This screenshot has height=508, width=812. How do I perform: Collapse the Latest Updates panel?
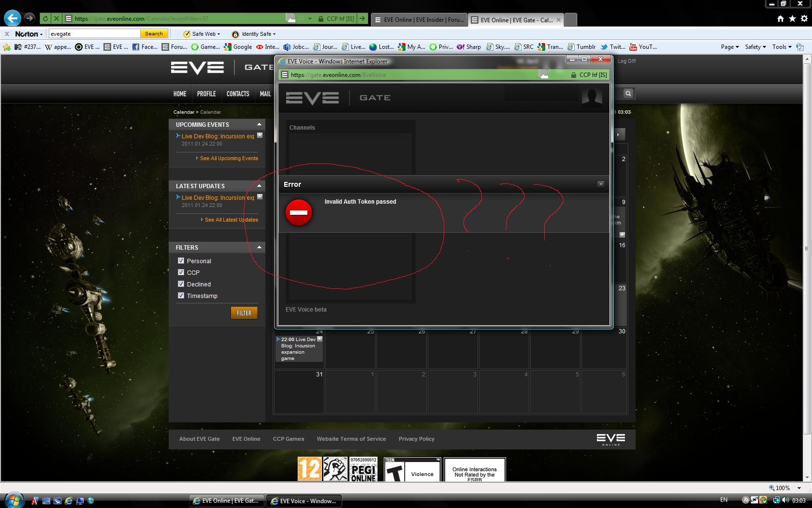[259, 186]
